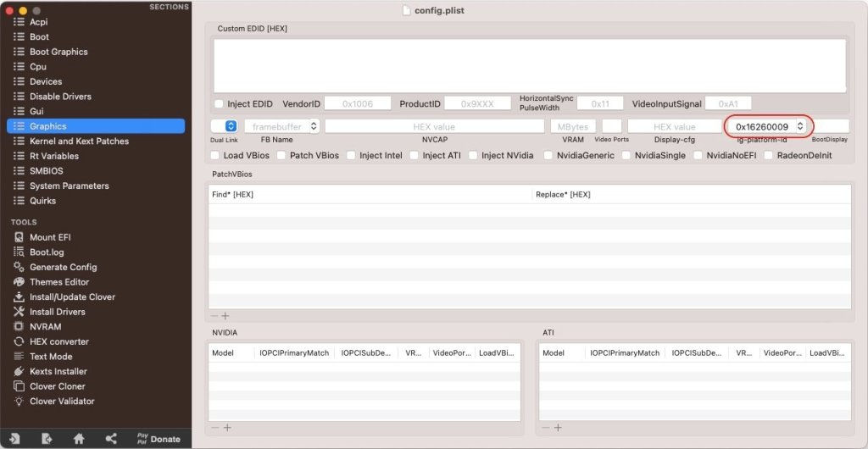This screenshot has height=449, width=868.
Task: Enable the Inject EDID checkbox
Action: pyautogui.click(x=220, y=104)
